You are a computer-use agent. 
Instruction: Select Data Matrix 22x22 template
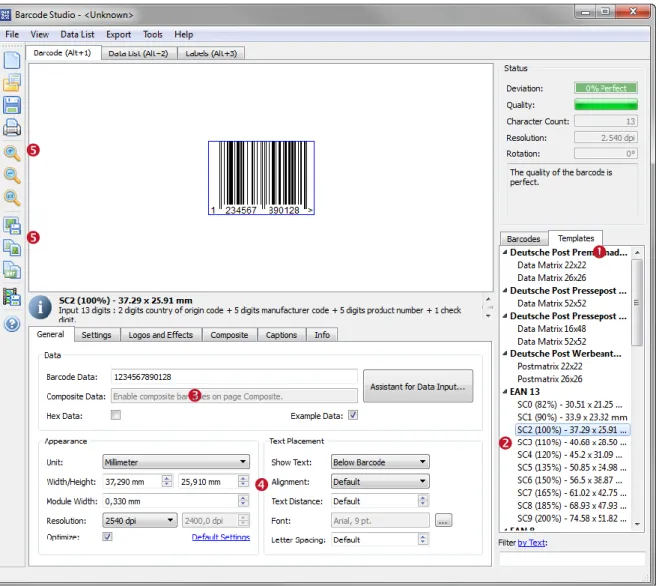tap(551, 265)
